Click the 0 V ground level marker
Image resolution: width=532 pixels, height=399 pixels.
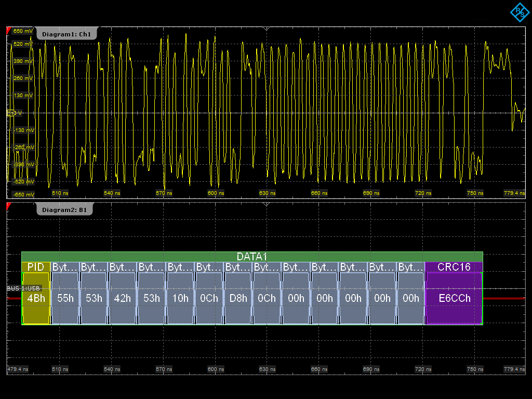[14, 113]
